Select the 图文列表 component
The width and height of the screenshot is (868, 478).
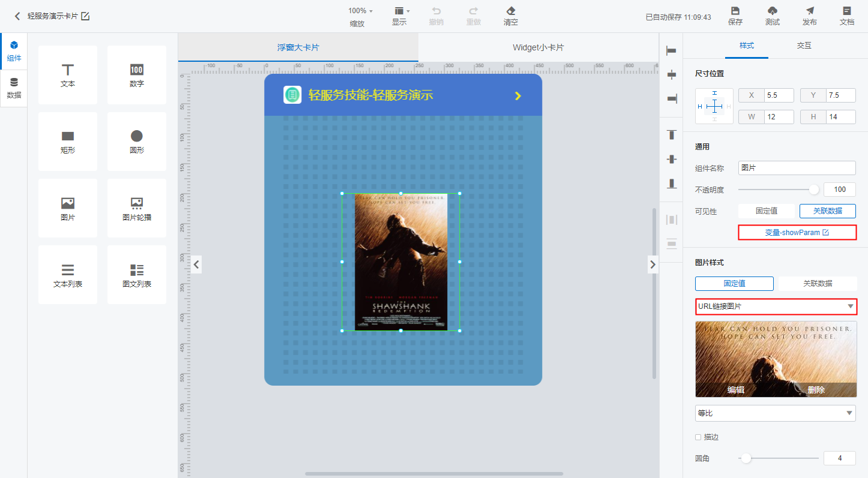(x=137, y=275)
